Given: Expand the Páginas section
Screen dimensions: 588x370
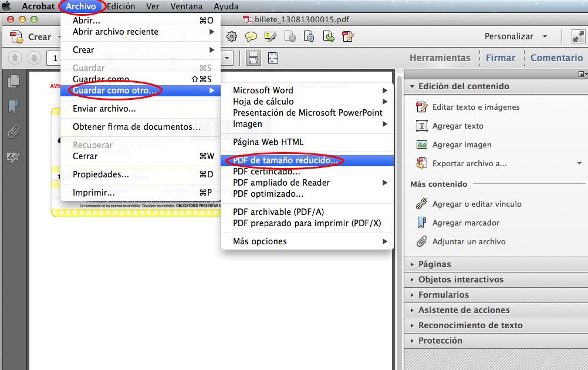Looking at the screenshot, I should pos(434,264).
